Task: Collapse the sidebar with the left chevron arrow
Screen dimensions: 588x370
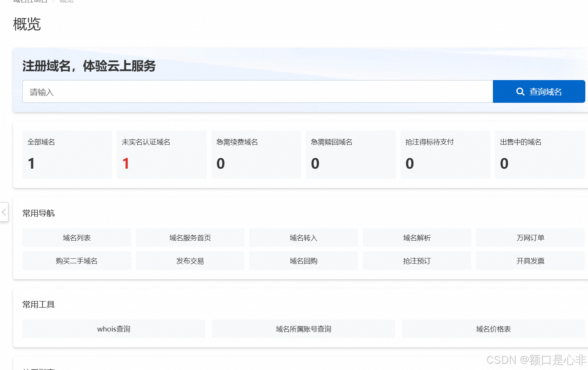Action: [4, 212]
